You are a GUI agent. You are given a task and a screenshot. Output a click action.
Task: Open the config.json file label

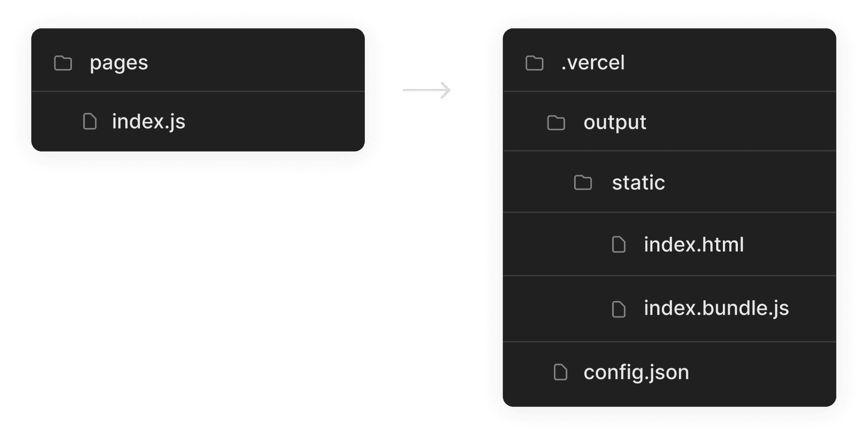(x=636, y=372)
